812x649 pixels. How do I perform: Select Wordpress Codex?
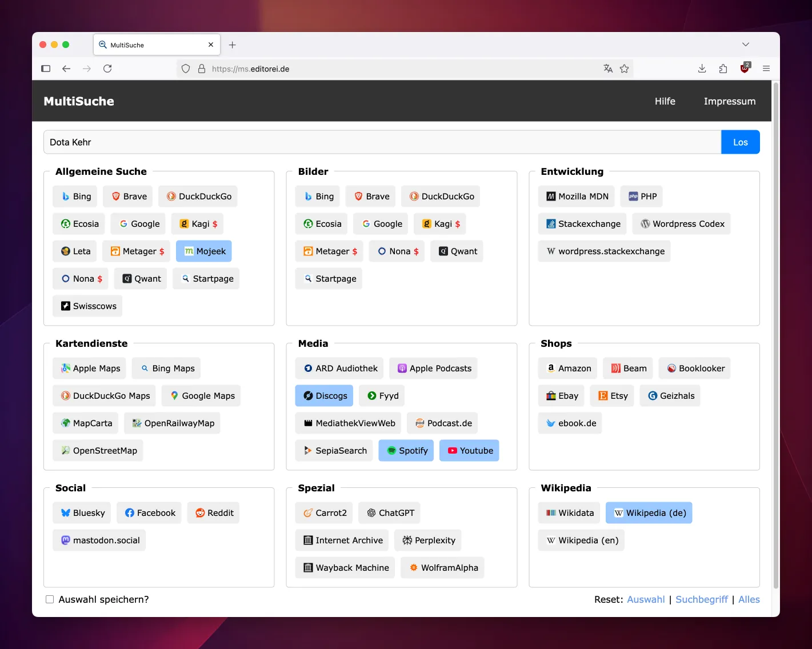point(682,224)
